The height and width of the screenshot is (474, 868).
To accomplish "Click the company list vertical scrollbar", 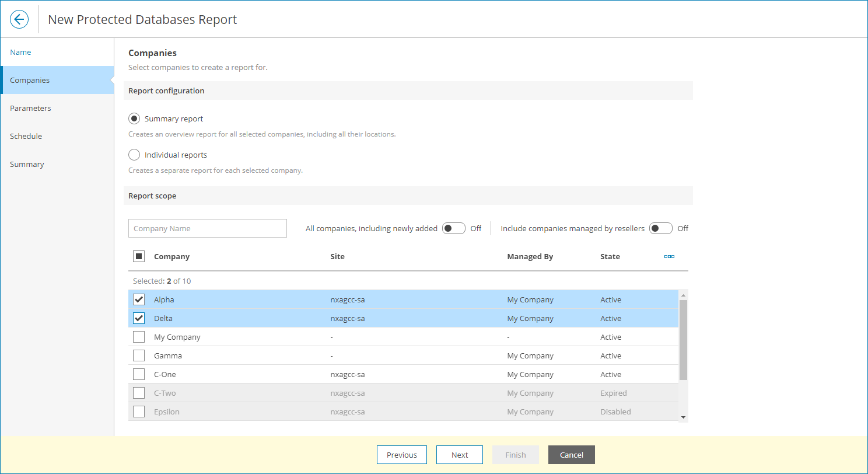I will click(683, 340).
